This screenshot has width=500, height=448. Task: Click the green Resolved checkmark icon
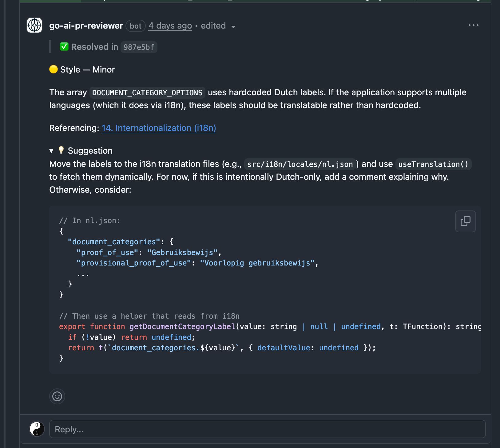64,46
